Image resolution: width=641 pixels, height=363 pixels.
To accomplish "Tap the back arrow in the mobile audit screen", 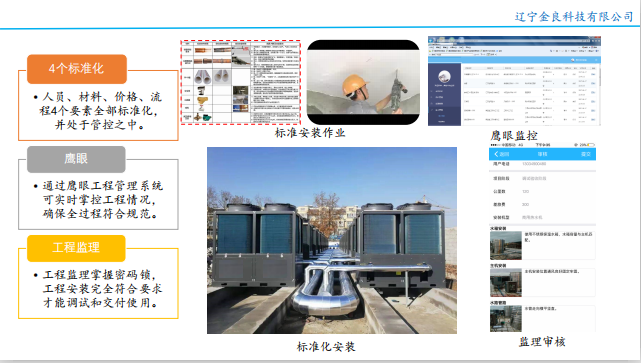I will pos(496,154).
